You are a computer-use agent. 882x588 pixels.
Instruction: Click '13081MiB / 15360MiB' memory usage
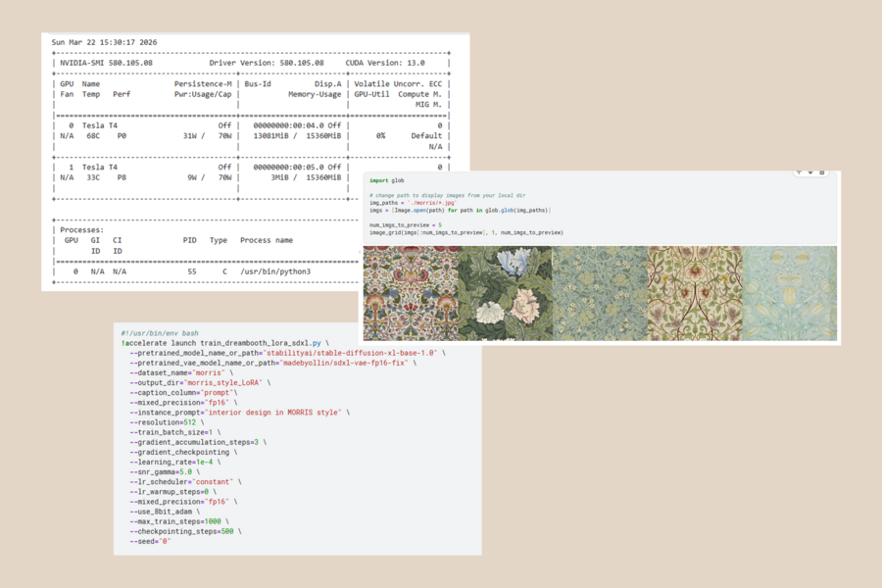tap(297, 136)
